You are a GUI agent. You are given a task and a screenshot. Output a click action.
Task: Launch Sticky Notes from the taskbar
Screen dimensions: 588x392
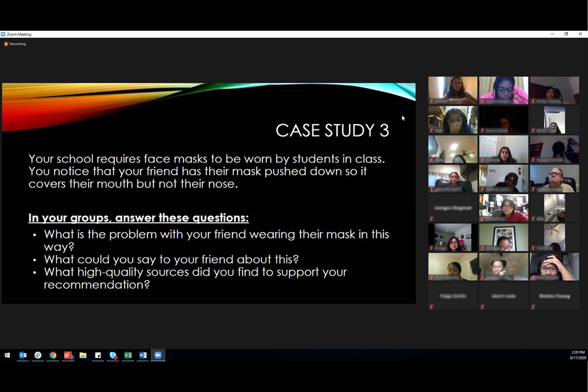pyautogui.click(x=98, y=355)
